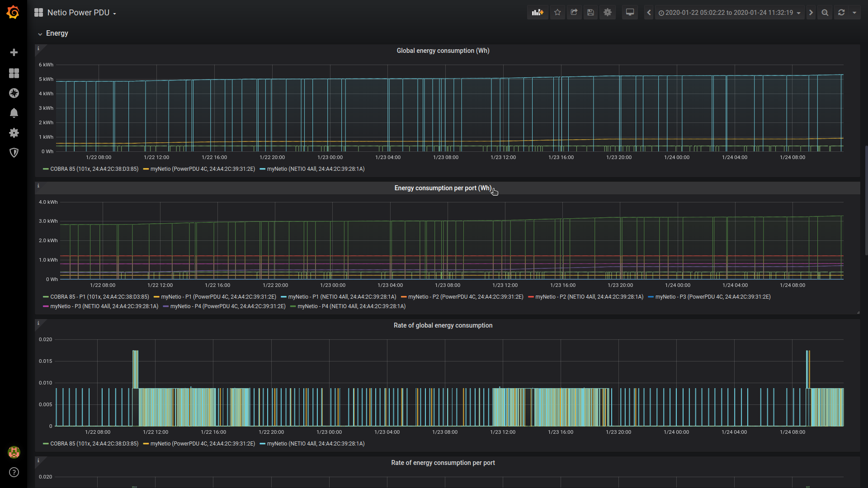
Task: Click the Add panel icon
Action: coord(538,13)
